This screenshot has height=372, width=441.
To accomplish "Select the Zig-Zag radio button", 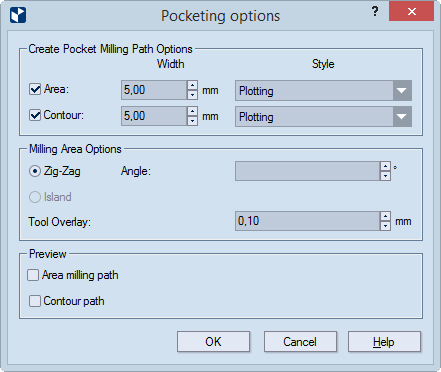I will point(35,171).
